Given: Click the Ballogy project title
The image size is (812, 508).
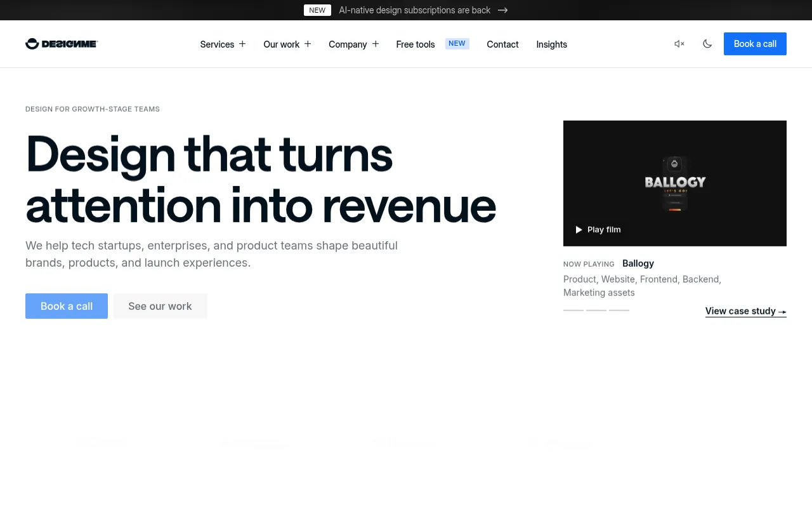Looking at the screenshot, I should (x=638, y=264).
